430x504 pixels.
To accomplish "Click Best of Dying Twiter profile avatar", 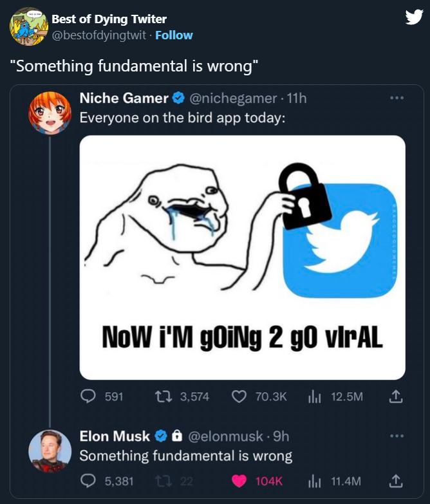I will [27, 26].
